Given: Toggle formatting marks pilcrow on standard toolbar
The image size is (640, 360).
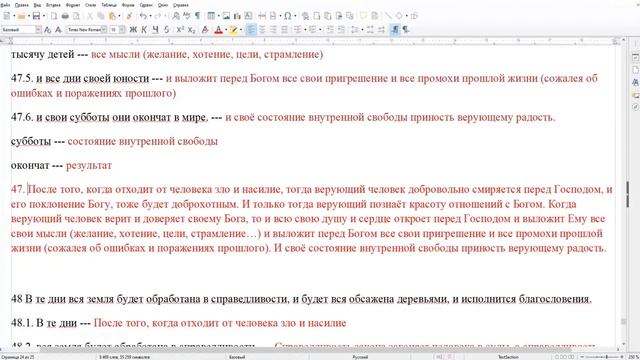Looking at the screenshot, I should [x=198, y=16].
